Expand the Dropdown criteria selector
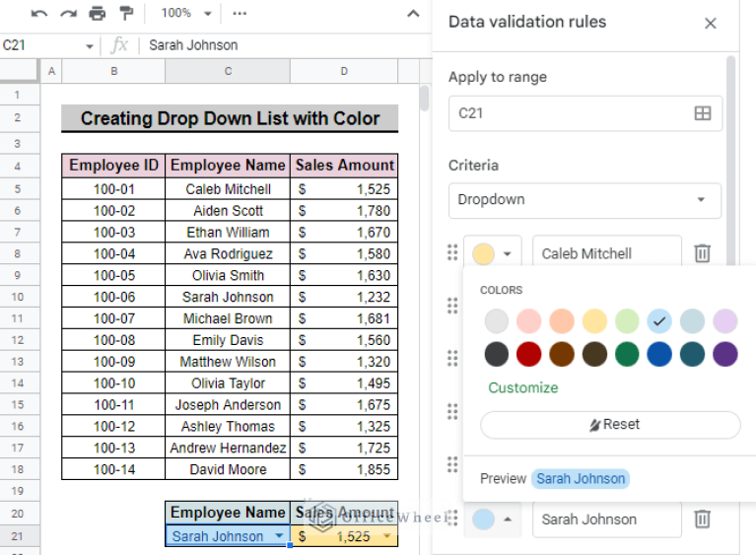Image resolution: width=756 pixels, height=555 pixels. 584,199
